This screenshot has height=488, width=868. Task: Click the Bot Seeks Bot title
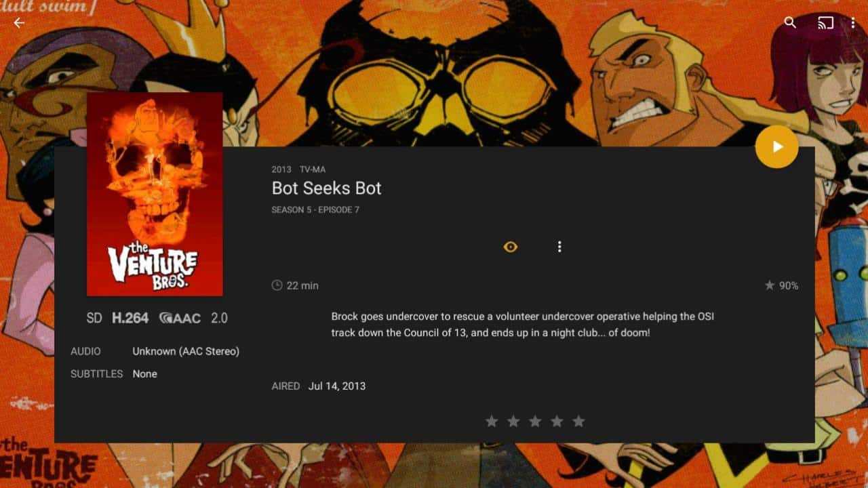coord(327,188)
